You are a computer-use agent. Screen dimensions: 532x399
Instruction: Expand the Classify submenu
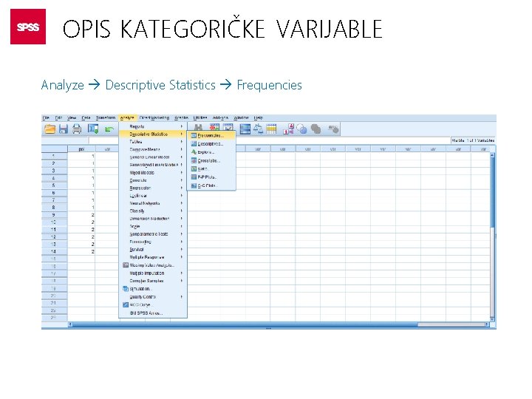153,211
